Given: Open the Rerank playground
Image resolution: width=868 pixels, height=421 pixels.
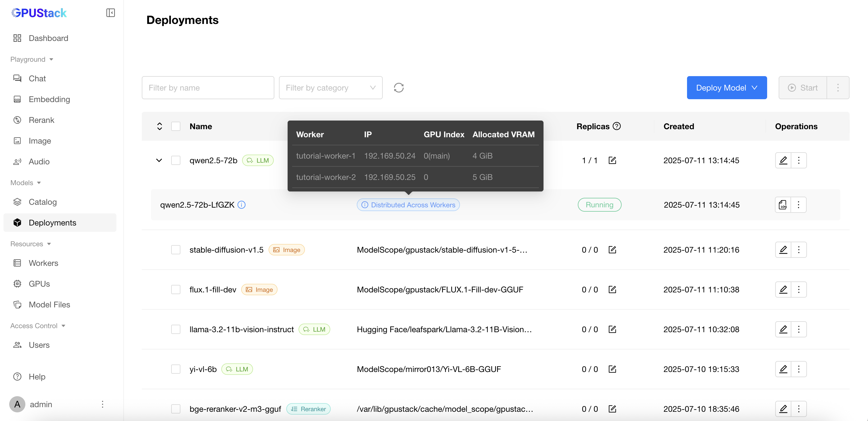Looking at the screenshot, I should pos(60,120).
